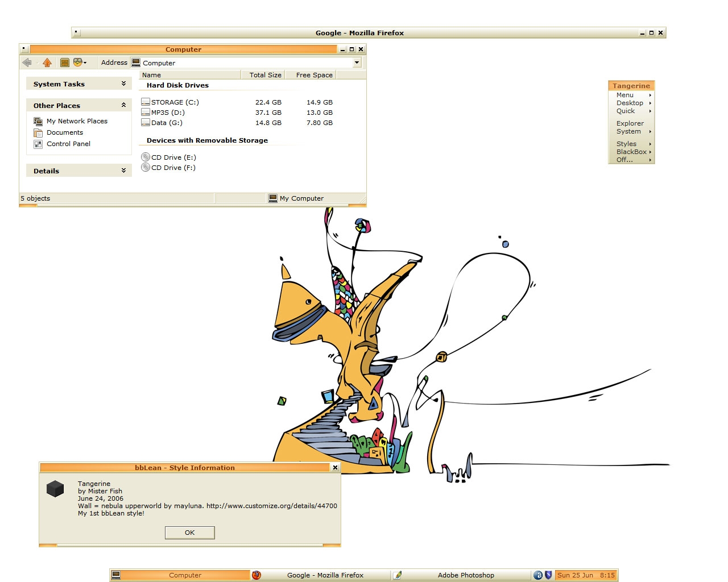The width and height of the screenshot is (728, 582).
Task: Open Menu entry in Tangerine menu
Action: [631, 95]
